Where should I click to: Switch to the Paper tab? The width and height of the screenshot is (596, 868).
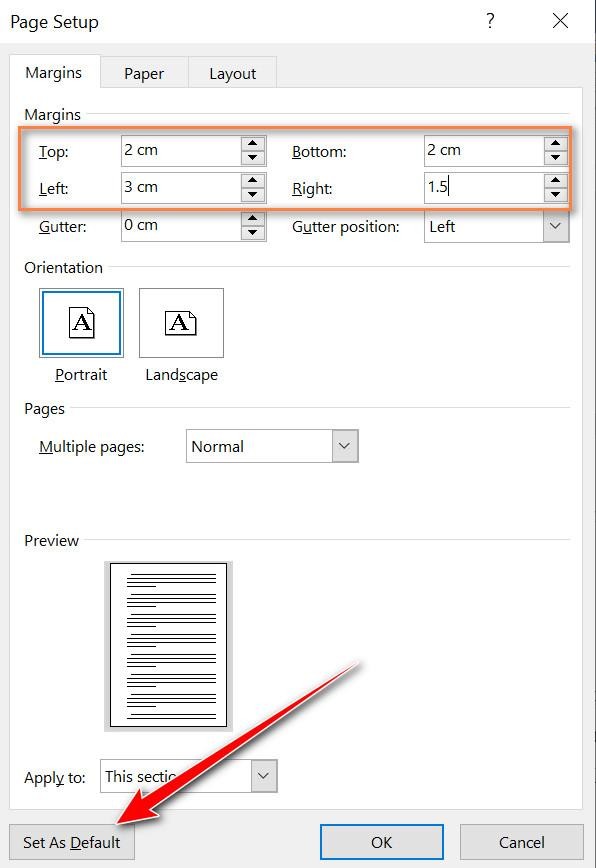click(x=144, y=73)
